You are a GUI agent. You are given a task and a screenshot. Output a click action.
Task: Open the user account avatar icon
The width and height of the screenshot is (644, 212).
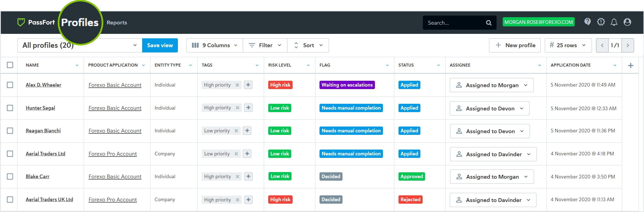(627, 22)
